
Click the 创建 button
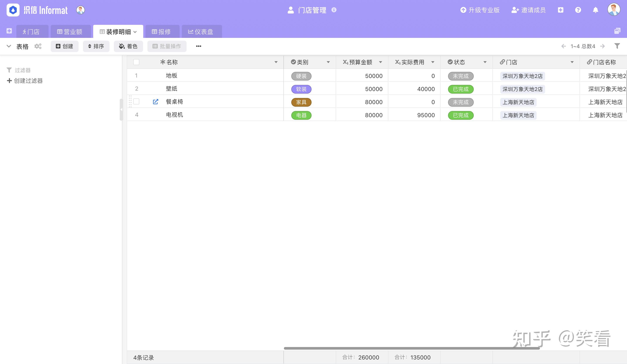click(64, 46)
